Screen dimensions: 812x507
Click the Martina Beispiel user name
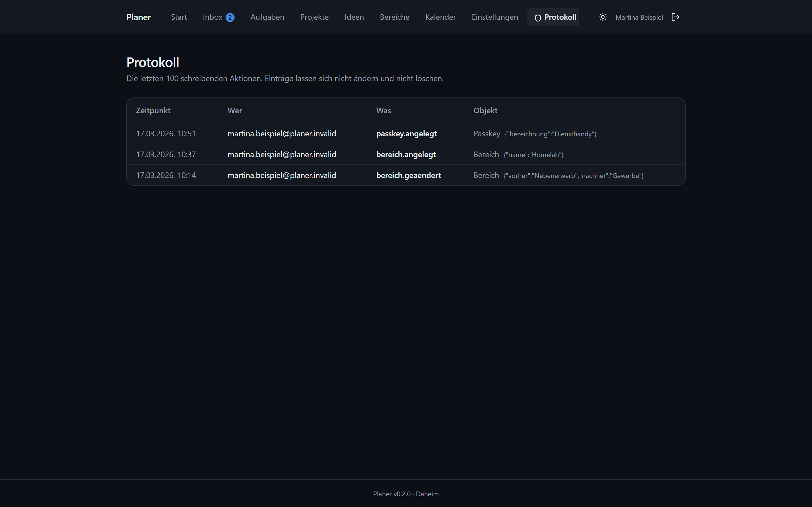(639, 17)
